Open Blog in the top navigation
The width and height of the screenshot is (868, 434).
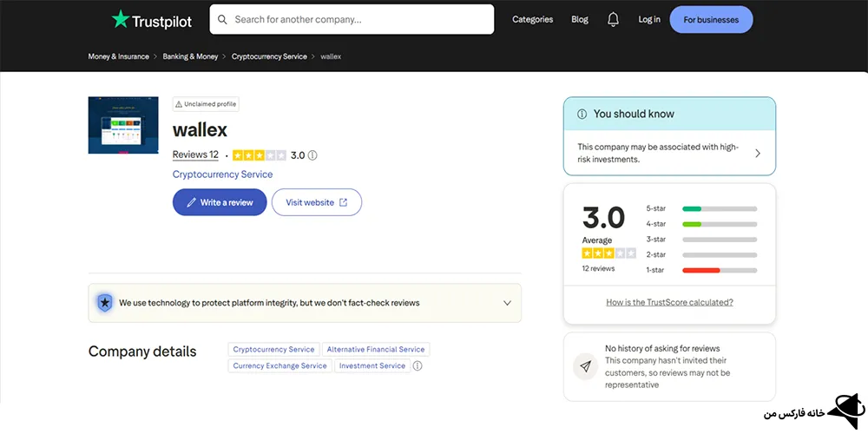point(580,19)
